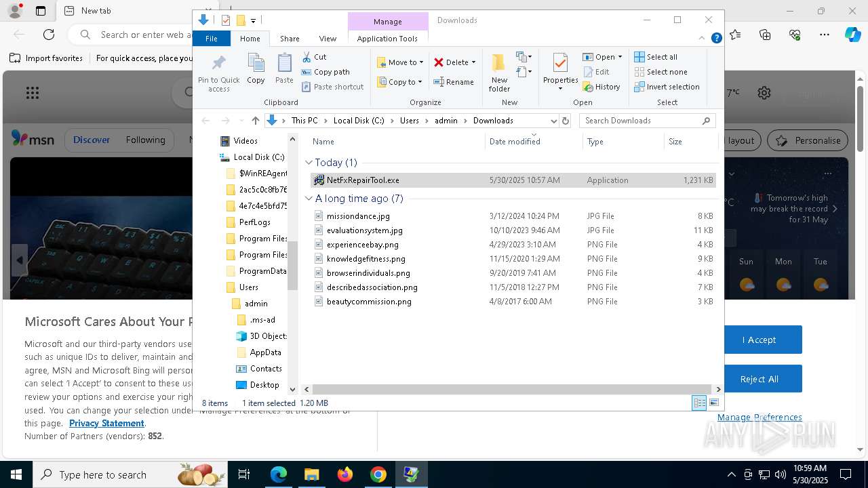Open Quick Access Toolbar customize arrow
The height and width of the screenshot is (488, 868).
coord(253,20)
